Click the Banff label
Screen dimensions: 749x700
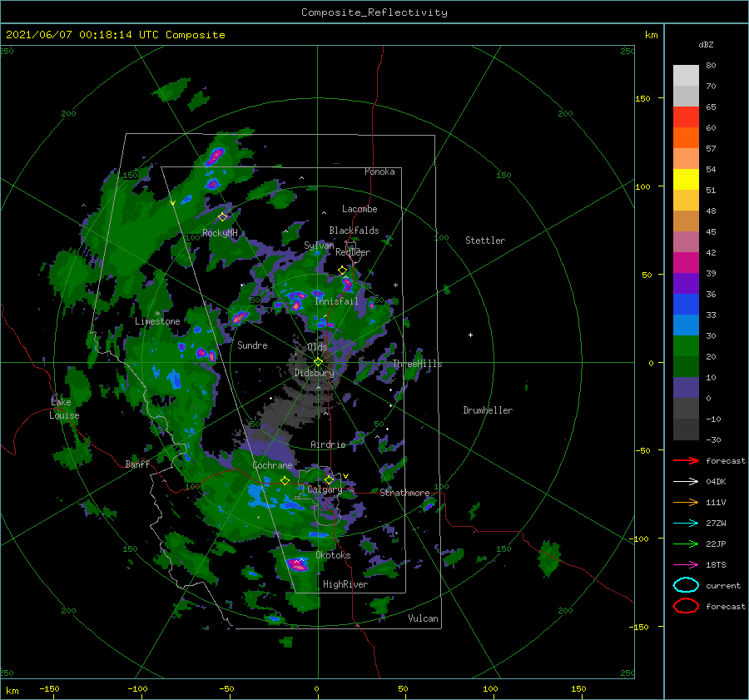click(137, 464)
